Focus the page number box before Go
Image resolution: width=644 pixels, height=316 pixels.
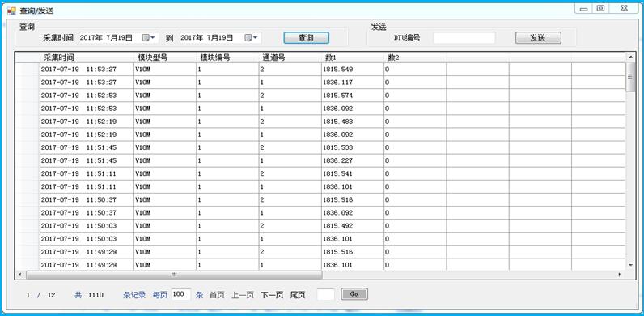(325, 294)
